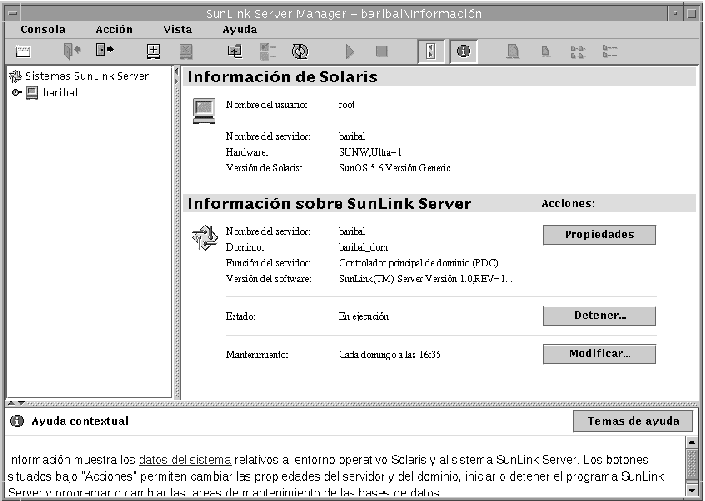
Task: Click help text scrollbar up arrow
Action: point(692,443)
